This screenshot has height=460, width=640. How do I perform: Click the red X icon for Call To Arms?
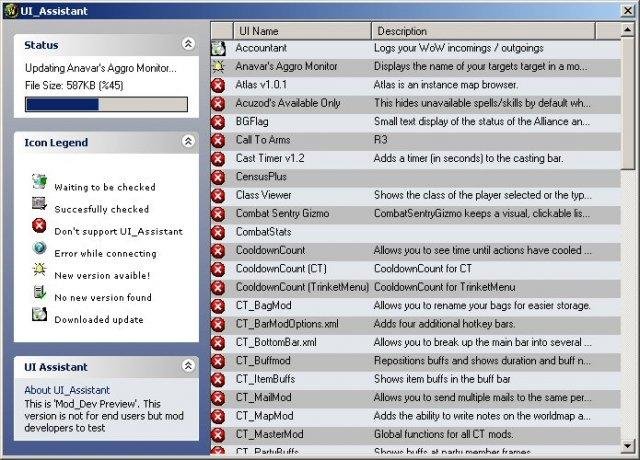pyautogui.click(x=218, y=140)
